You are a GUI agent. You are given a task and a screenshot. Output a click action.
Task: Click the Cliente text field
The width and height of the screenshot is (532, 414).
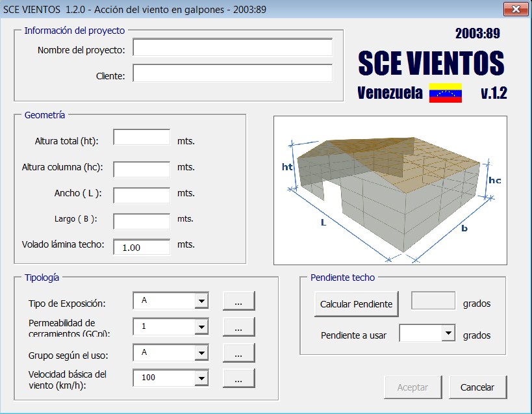(233, 73)
